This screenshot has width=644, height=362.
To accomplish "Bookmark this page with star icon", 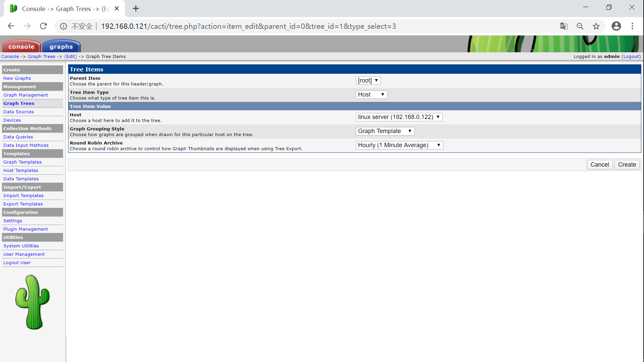I will [x=596, y=26].
